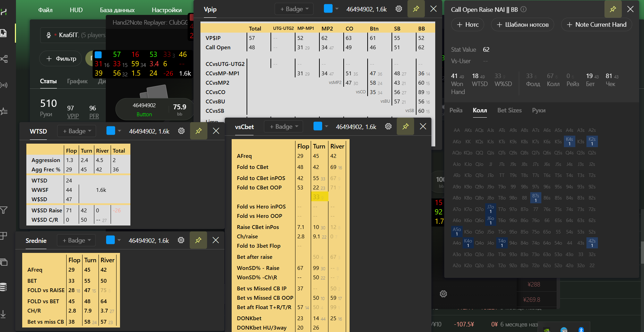The width and height of the screenshot is (644, 332).
Task: Switch to the Bet Sizes tab
Action: [509, 110]
